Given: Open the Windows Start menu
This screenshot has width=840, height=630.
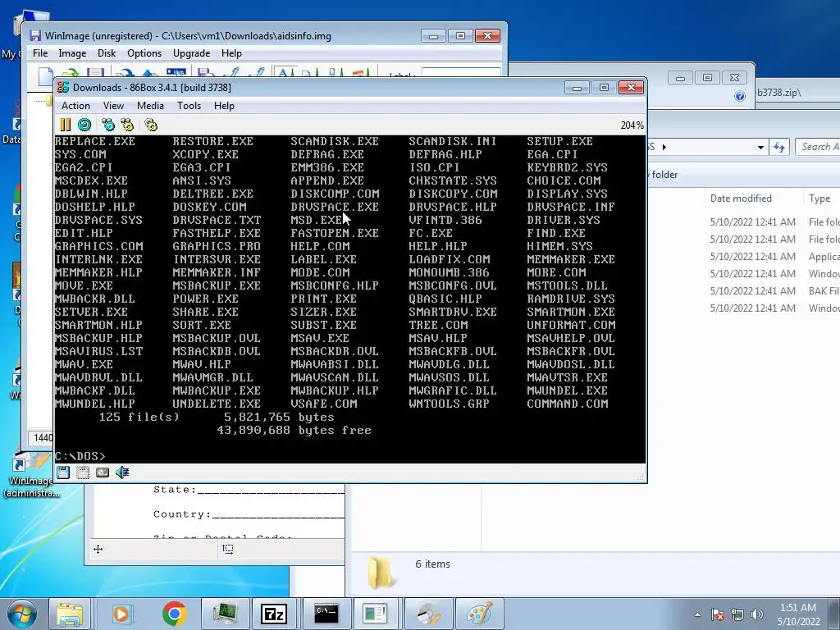Looking at the screenshot, I should tap(21, 614).
